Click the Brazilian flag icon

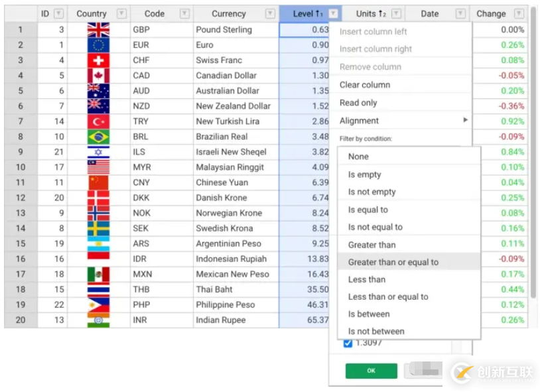pos(98,137)
